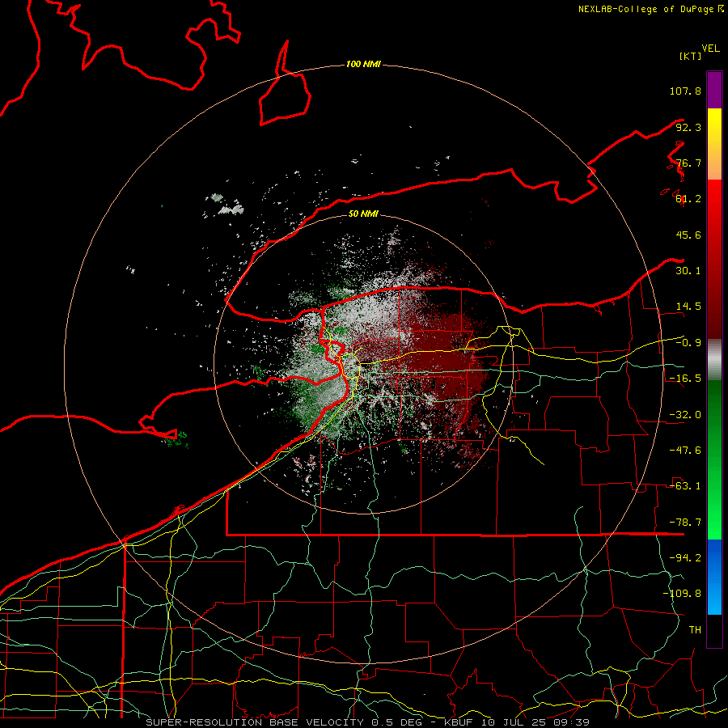Screen dimensions: 728x728
Task: Click the -63.1 legend value
Action: 685,486
